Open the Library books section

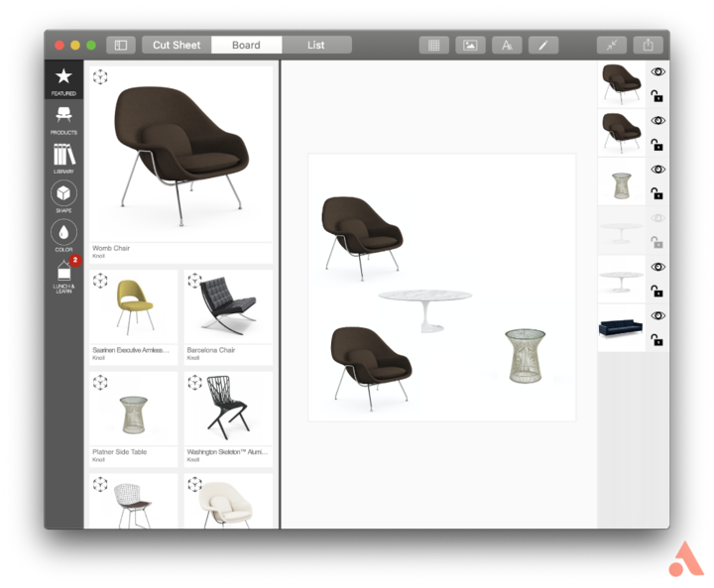63,159
